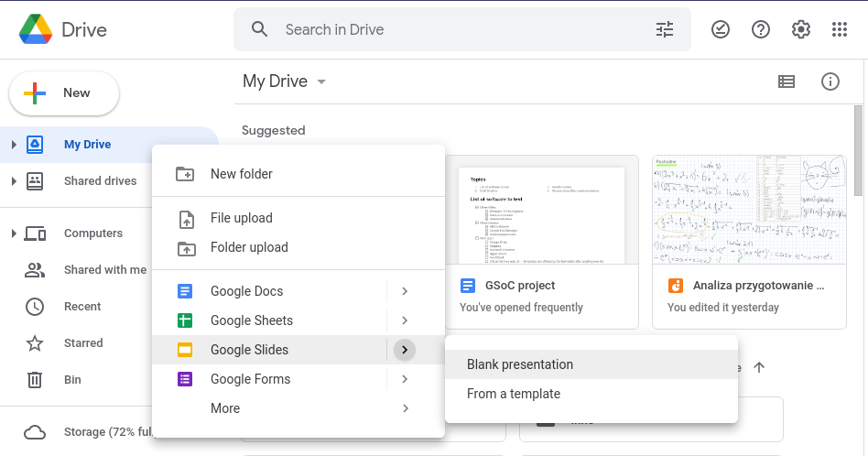This screenshot has width=868, height=456.
Task: Click the green Google Sheets icon
Action: [185, 320]
